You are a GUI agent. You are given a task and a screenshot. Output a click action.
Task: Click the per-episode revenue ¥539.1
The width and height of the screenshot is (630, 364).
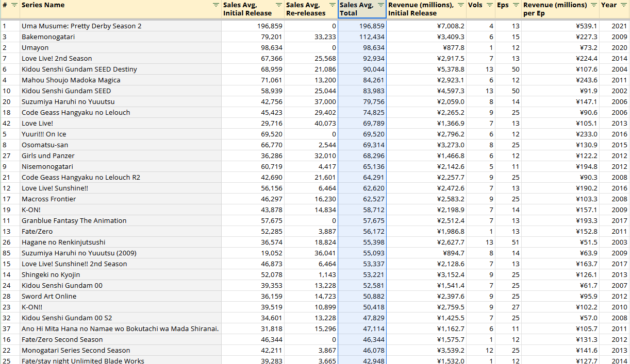[560, 26]
